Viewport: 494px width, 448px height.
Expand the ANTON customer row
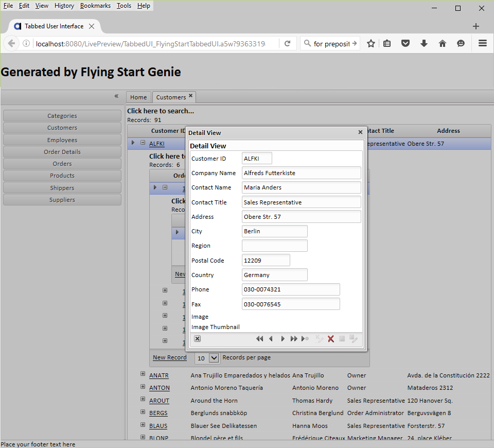tap(143, 387)
